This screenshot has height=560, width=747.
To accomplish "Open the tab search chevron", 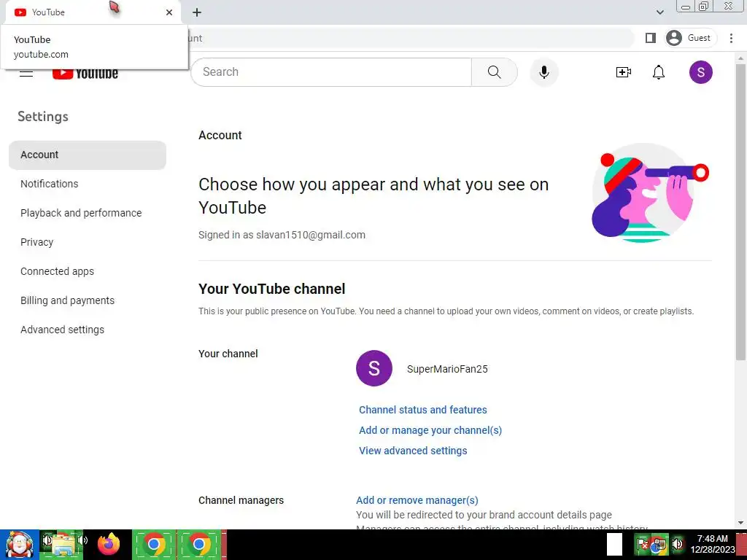I will pos(659,12).
